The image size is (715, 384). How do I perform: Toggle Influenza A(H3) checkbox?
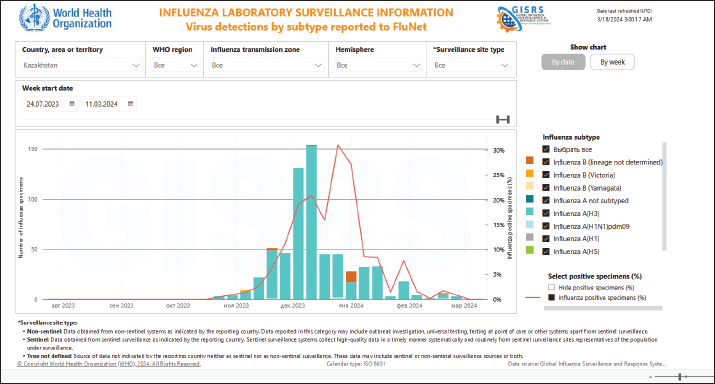(x=546, y=213)
